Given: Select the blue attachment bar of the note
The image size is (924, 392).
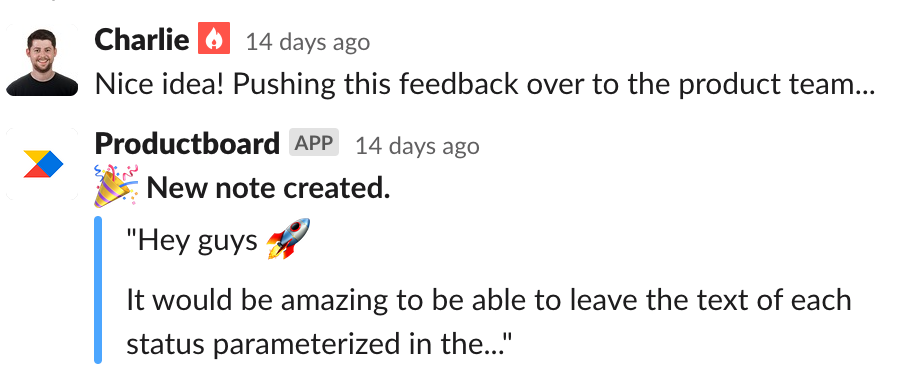Looking at the screenshot, I should 98,289.
